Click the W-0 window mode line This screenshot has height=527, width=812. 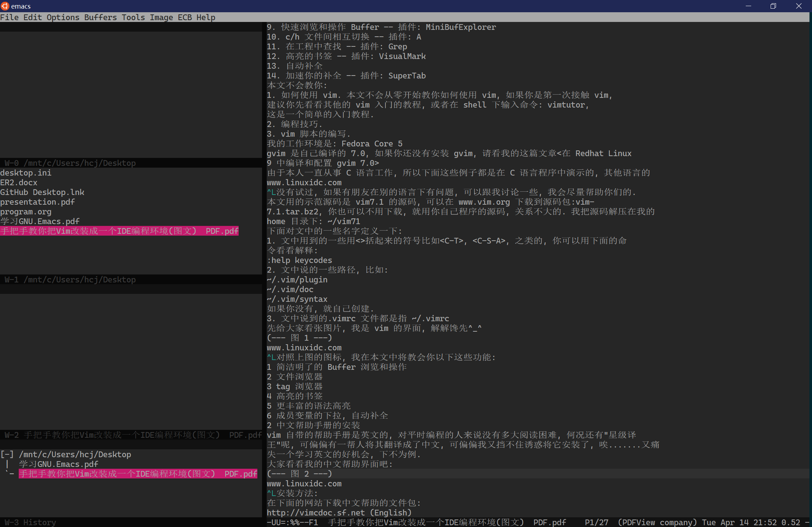(131, 163)
